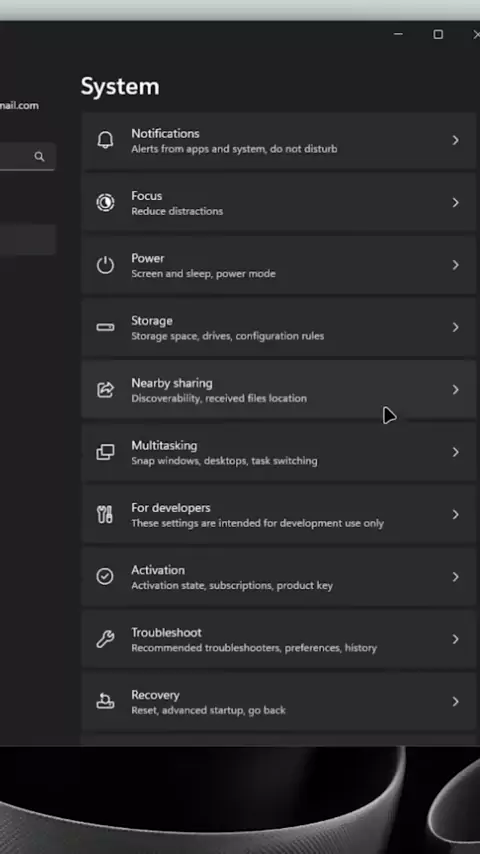Expand the Recovery chevron arrow

click(455, 702)
